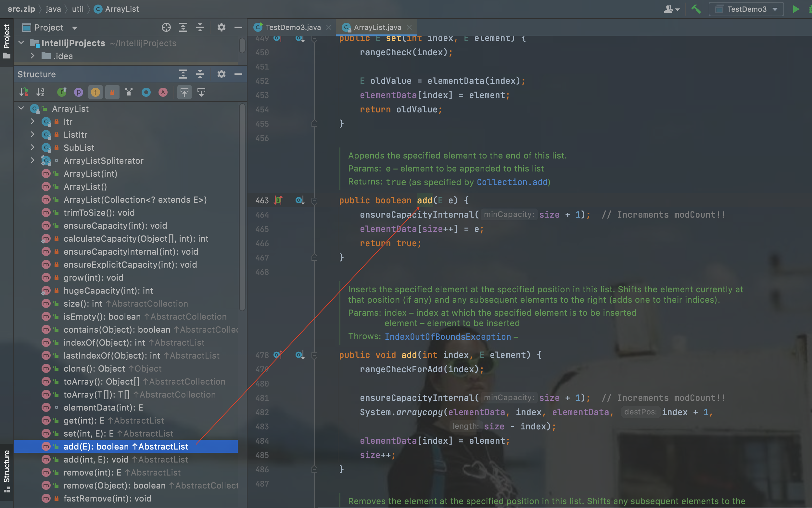Click the Build hammer icon

696,9
